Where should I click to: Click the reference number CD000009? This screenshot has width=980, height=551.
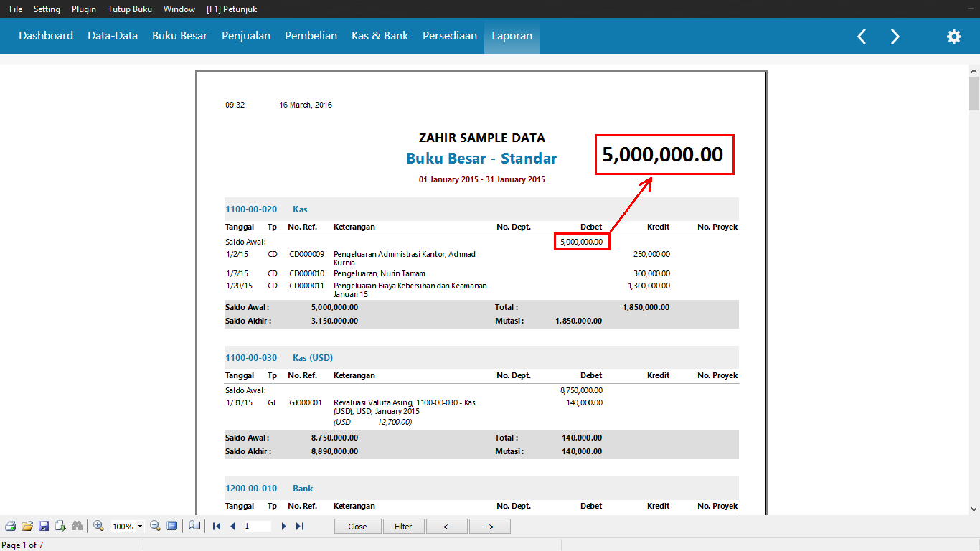307,254
